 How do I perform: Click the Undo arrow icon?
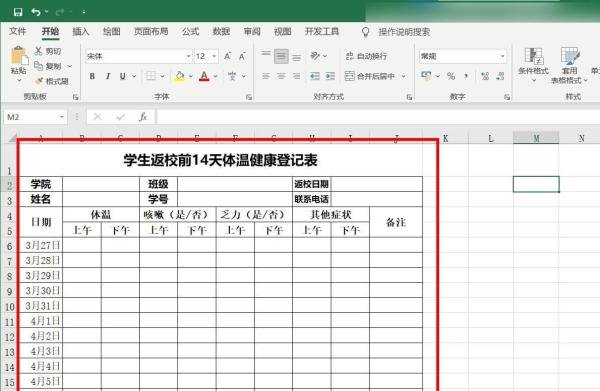(36, 12)
